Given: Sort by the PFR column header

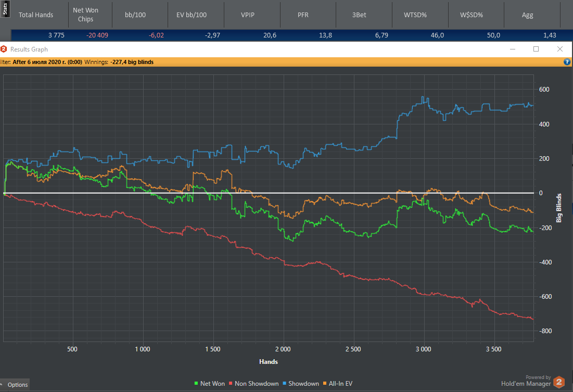Looking at the screenshot, I should 303,15.
